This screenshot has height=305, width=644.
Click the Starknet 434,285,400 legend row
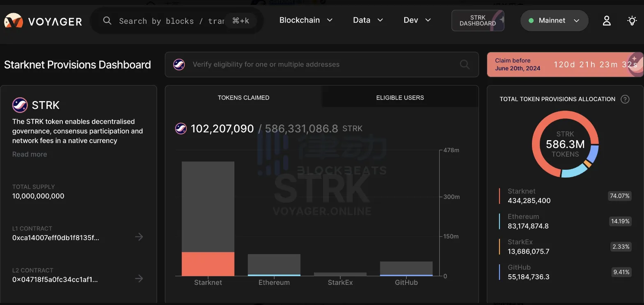pos(565,196)
